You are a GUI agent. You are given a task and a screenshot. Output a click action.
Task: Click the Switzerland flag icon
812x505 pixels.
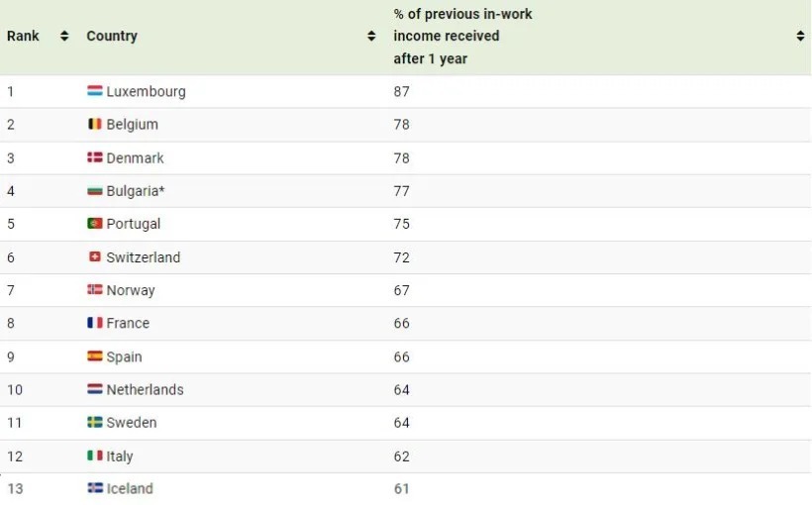[x=95, y=256]
